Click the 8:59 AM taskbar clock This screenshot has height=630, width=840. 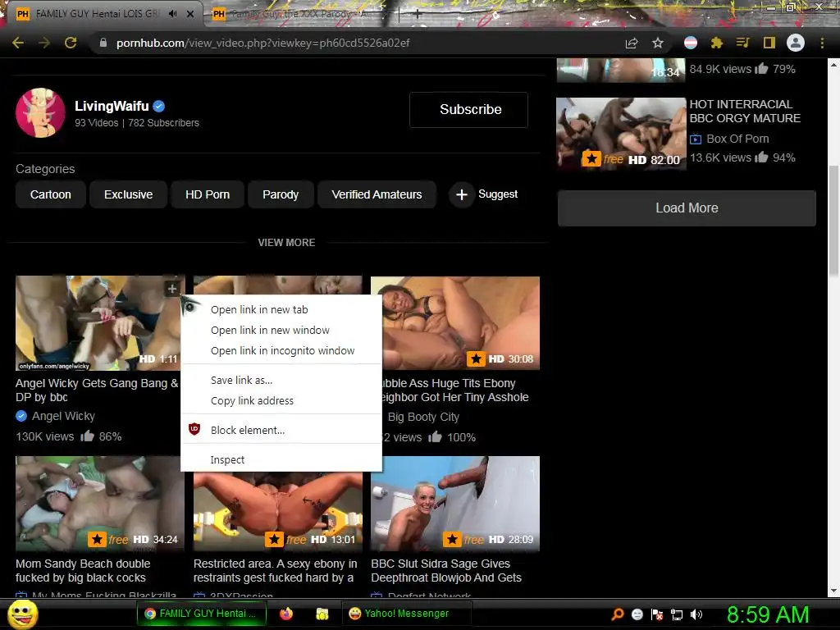(768, 614)
